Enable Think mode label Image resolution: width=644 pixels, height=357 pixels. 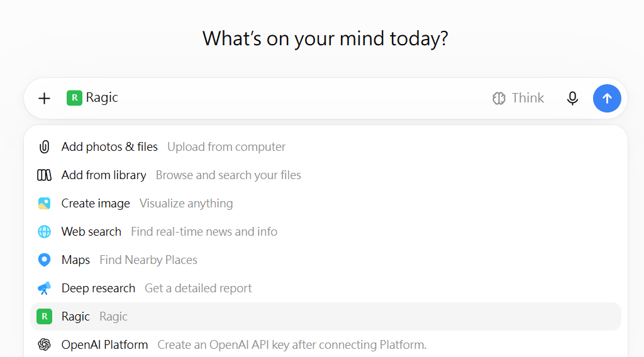point(528,98)
